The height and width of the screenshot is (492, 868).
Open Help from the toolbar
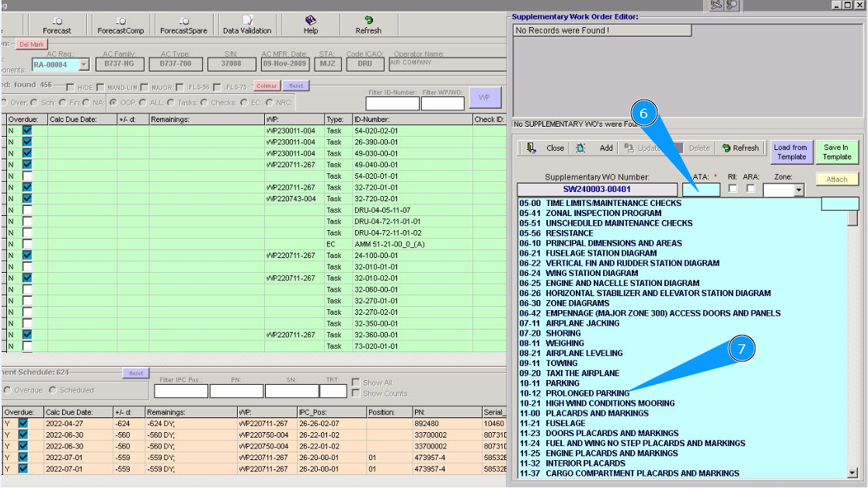click(311, 21)
